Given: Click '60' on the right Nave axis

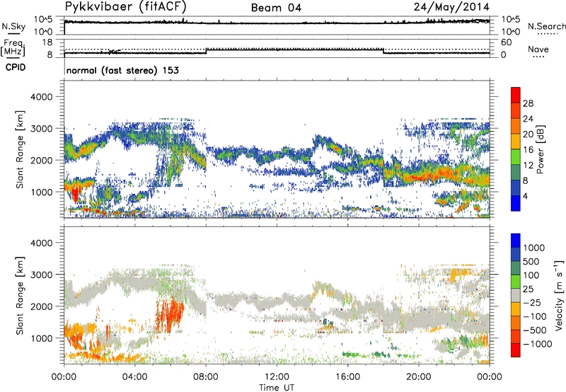Looking at the screenshot, I should [x=506, y=42].
